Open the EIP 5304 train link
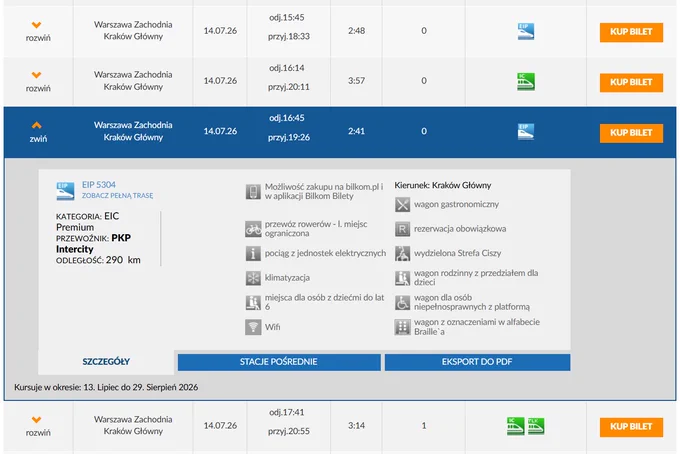The image size is (680, 454). [x=99, y=185]
